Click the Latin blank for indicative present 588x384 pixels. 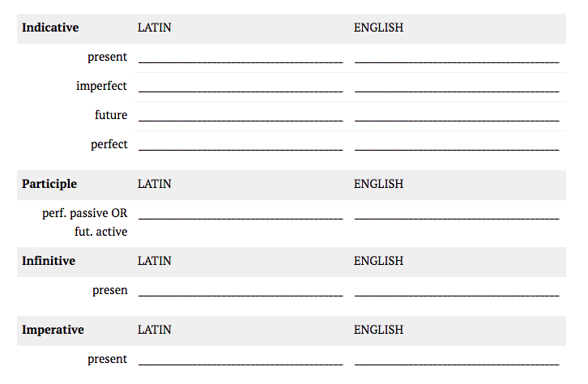(x=241, y=58)
